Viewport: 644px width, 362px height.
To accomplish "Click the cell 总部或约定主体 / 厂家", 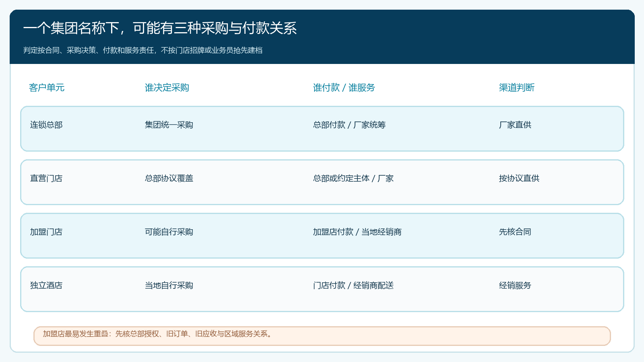I will (x=353, y=179).
